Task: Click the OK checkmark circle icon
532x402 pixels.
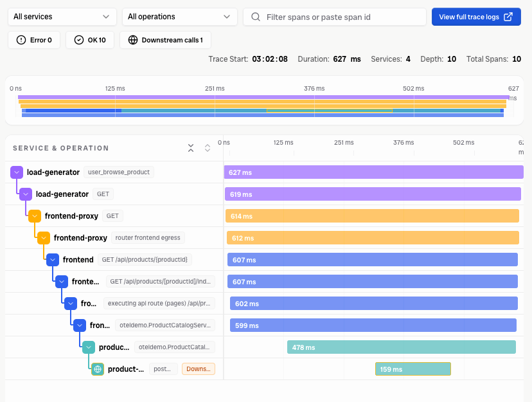Action: click(x=79, y=40)
